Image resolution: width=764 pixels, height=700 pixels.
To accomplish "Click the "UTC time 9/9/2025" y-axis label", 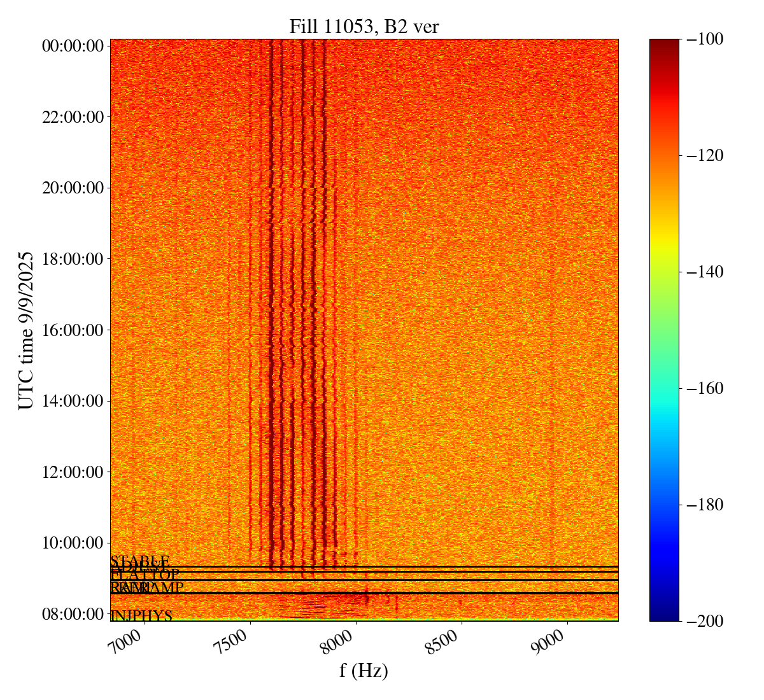I will coord(25,330).
